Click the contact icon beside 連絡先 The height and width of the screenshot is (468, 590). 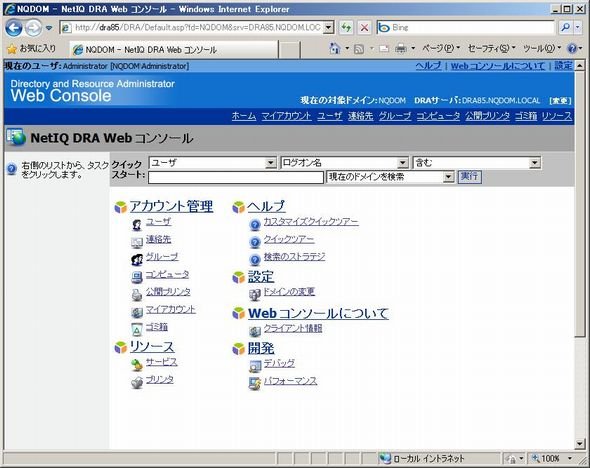[137, 242]
